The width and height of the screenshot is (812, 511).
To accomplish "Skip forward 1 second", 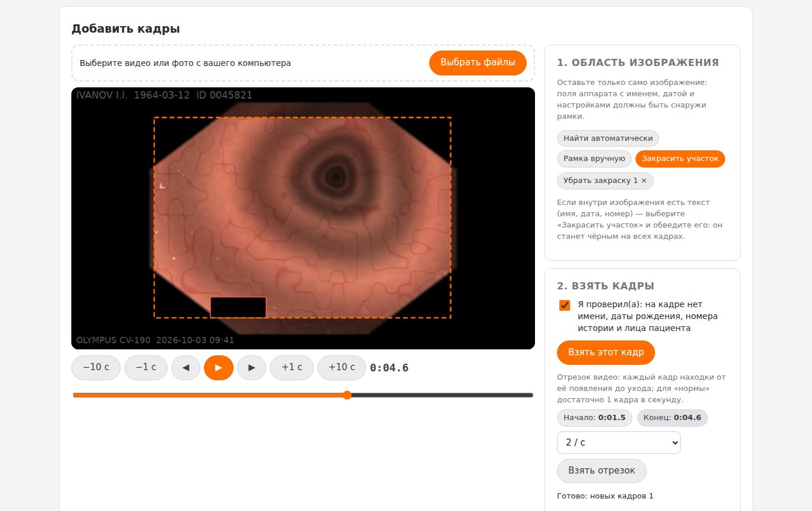I will pos(292,368).
